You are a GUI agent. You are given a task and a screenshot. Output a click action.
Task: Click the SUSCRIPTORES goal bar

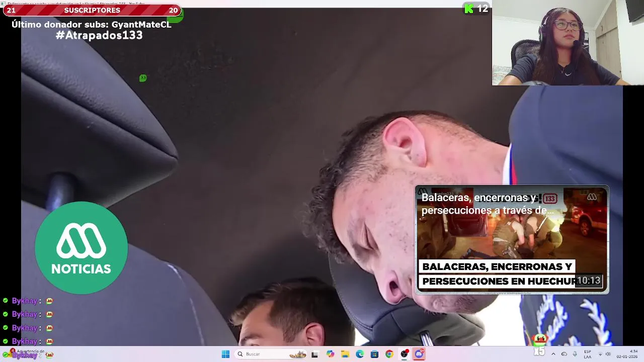point(92,10)
